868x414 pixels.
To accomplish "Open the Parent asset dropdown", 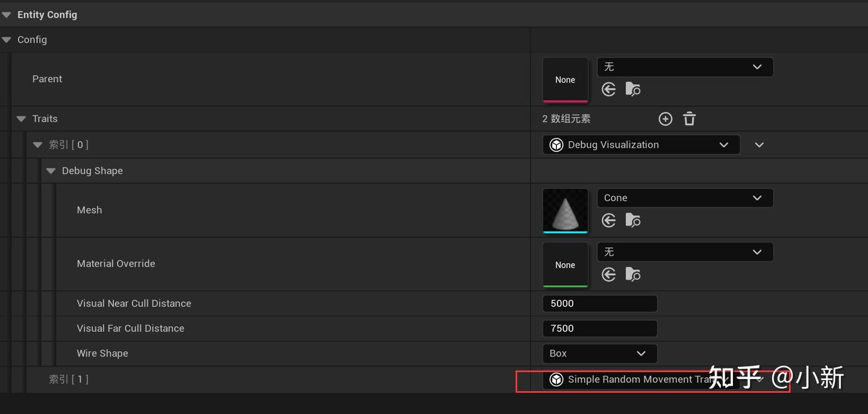I will click(x=685, y=67).
